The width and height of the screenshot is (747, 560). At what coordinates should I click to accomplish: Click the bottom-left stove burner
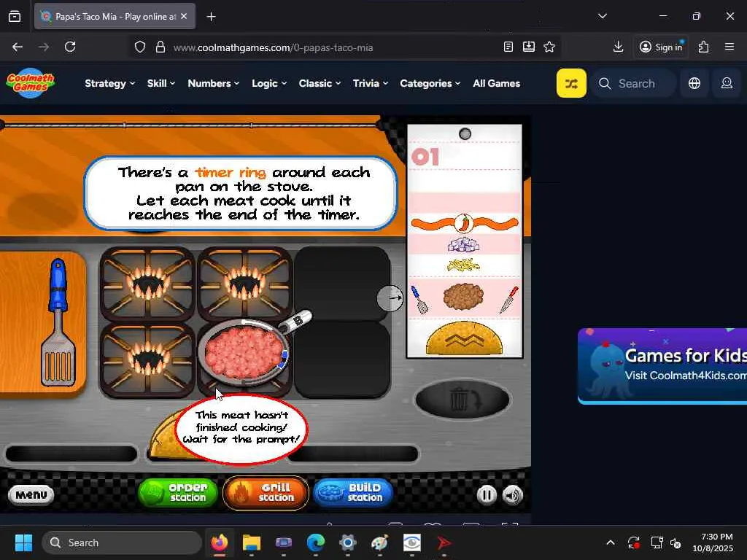147,360
